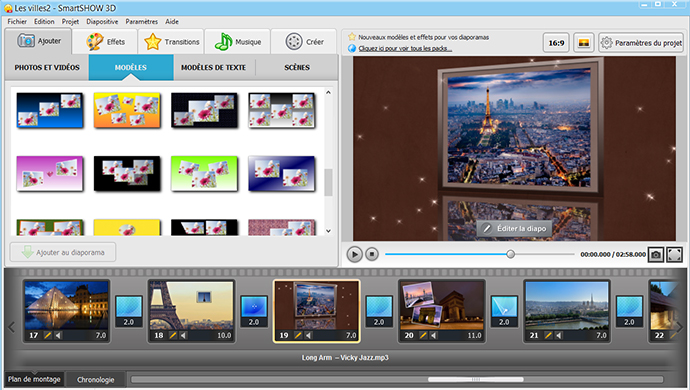This screenshot has width=690, height=390.
Task: Open the Musique tab
Action: tap(238, 42)
